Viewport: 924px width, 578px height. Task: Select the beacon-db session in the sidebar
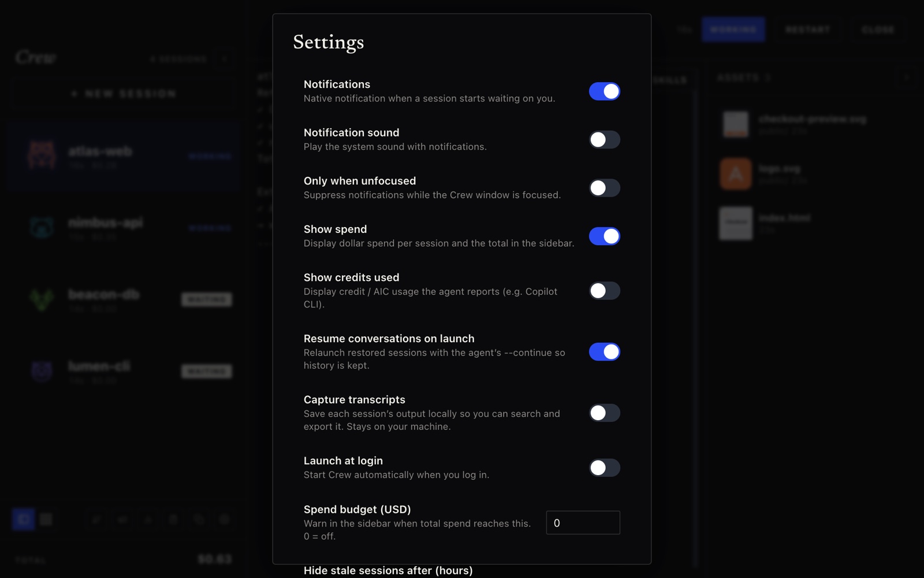coord(123,299)
